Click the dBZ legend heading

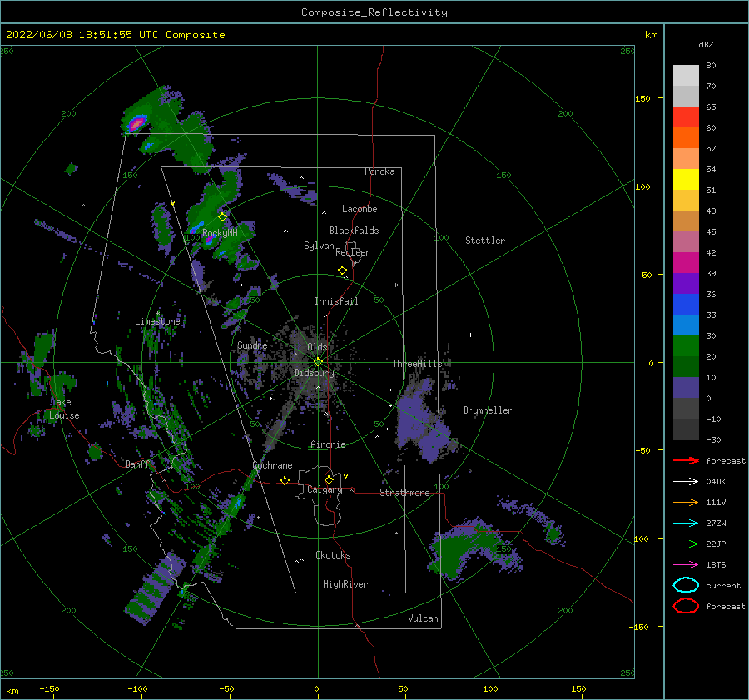(x=706, y=45)
